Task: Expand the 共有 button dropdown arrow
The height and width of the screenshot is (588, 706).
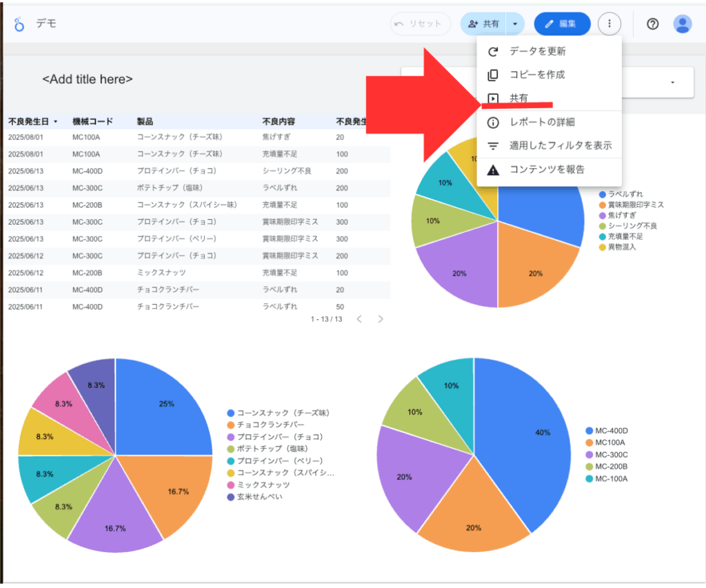Action: point(515,24)
